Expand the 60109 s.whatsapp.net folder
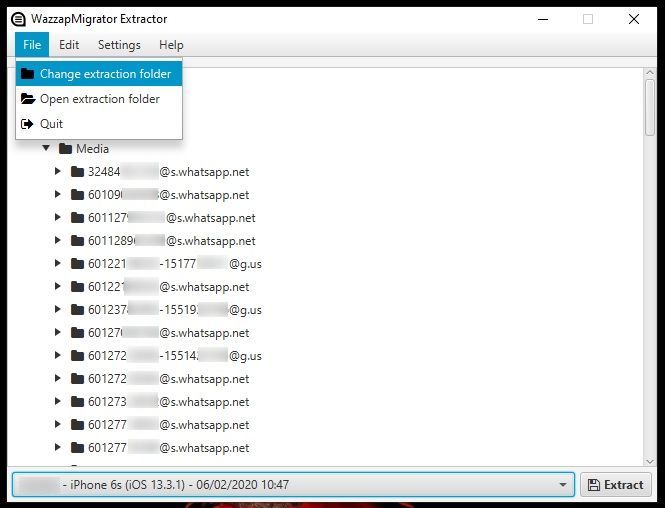The height and width of the screenshot is (508, 665). tap(58, 194)
